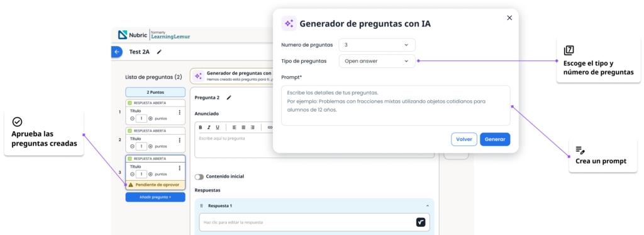Click the sparkle icon in the IA dialog header
Viewport: 644px width, 235px height.
(289, 23)
